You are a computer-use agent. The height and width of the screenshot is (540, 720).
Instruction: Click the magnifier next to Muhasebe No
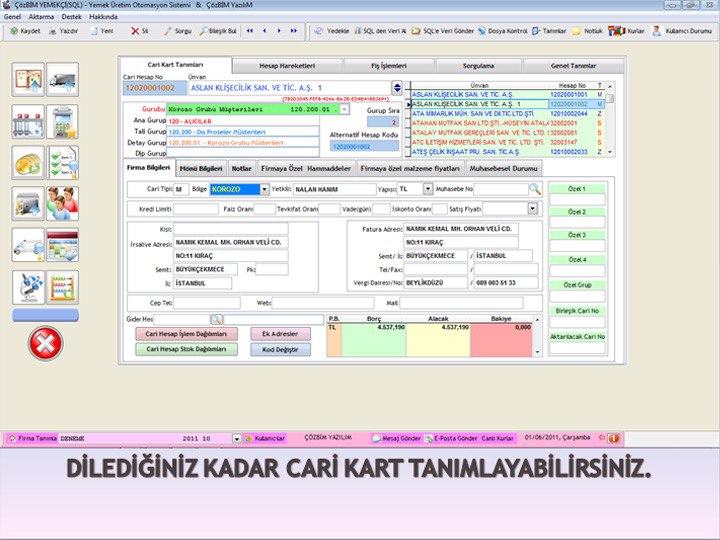pyautogui.click(x=535, y=188)
